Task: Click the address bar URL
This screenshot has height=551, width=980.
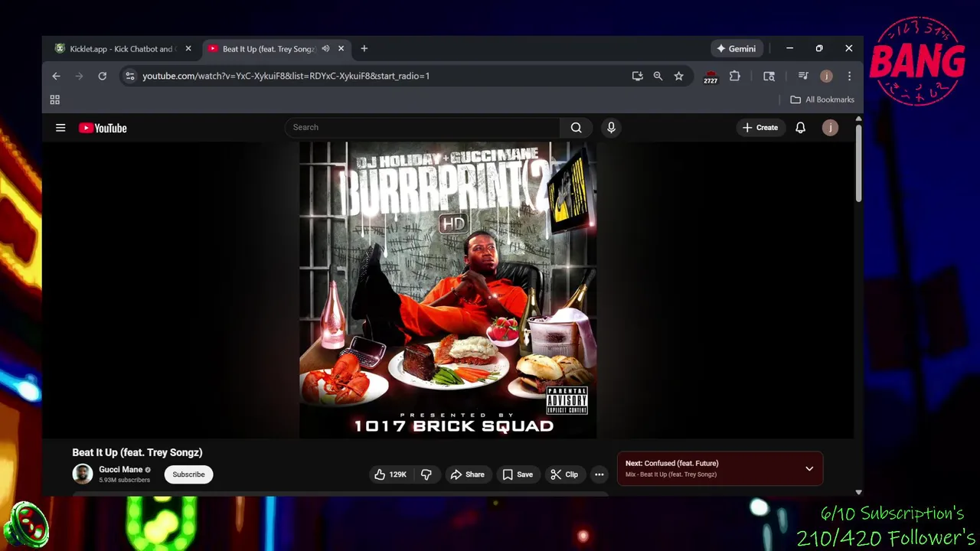Action: [x=286, y=76]
